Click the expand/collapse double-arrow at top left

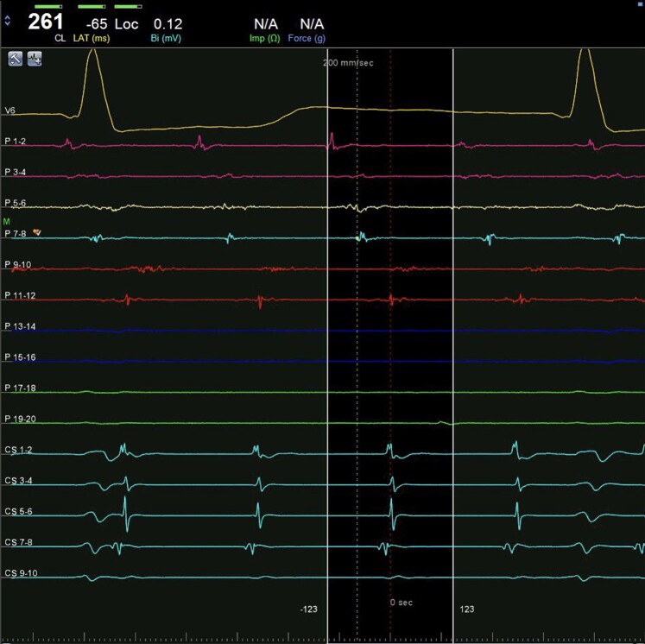point(7,21)
